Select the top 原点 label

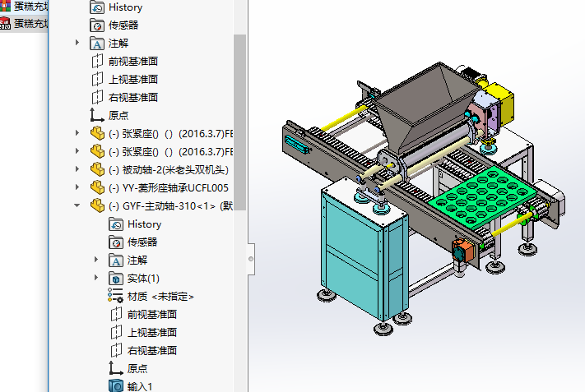tap(118, 116)
